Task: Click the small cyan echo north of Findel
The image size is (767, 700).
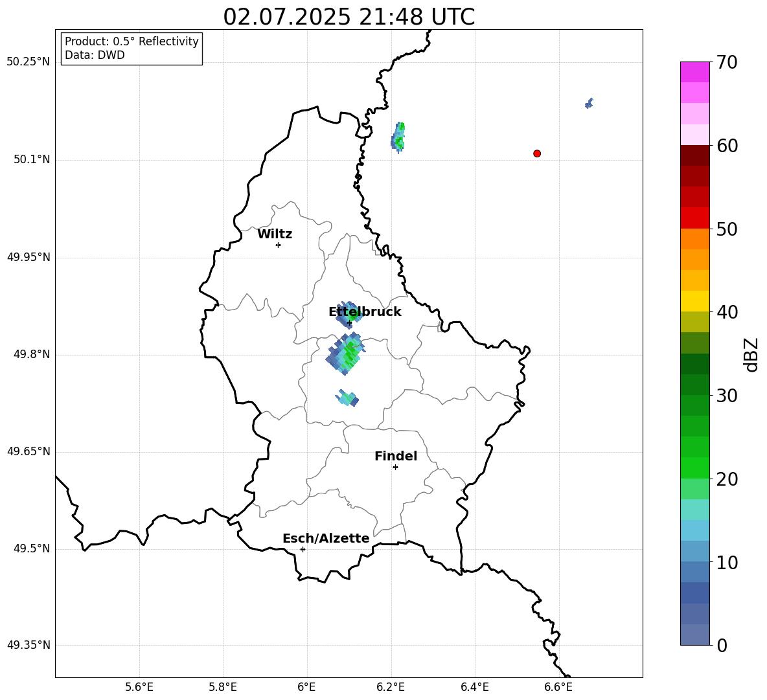Action: [347, 398]
